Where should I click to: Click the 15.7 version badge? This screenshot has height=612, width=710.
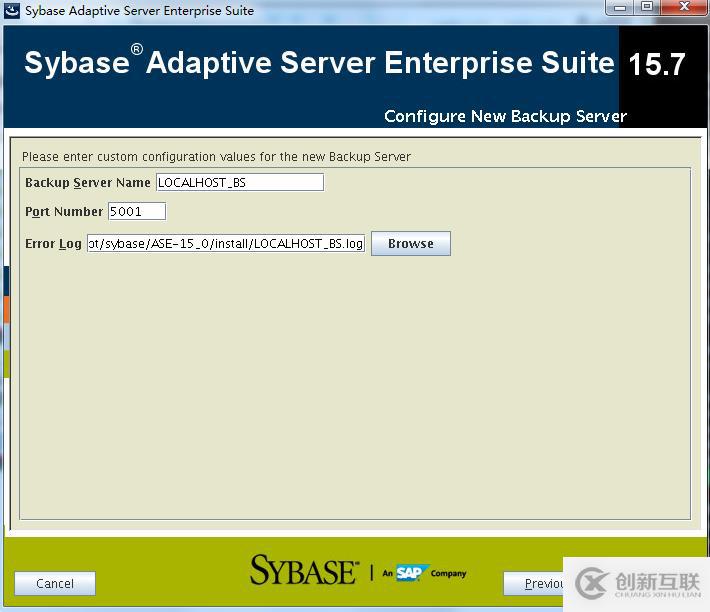656,65
